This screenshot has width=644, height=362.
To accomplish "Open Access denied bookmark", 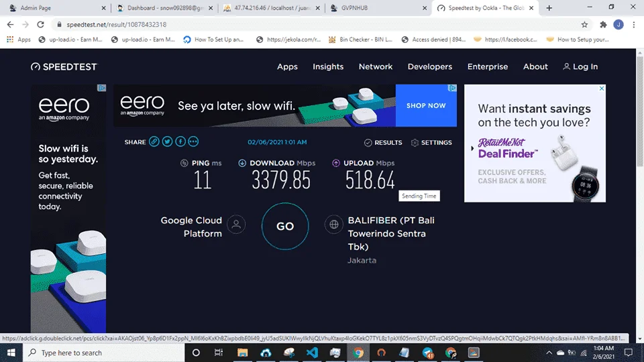I will 434,40.
